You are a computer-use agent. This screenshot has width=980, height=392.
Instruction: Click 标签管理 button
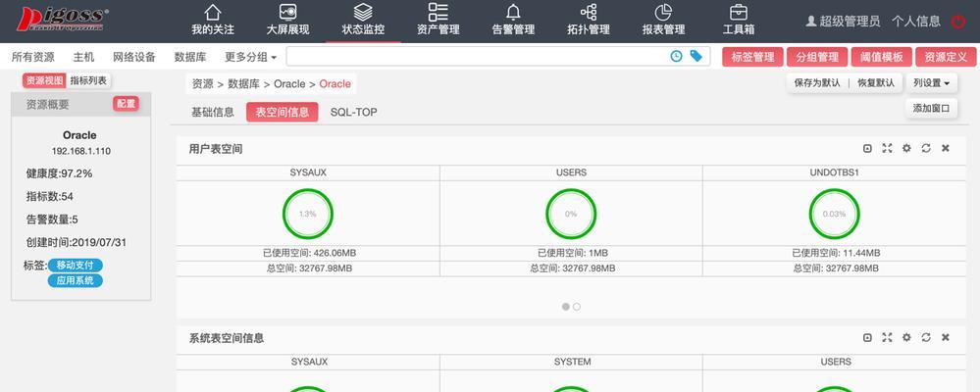(752, 57)
